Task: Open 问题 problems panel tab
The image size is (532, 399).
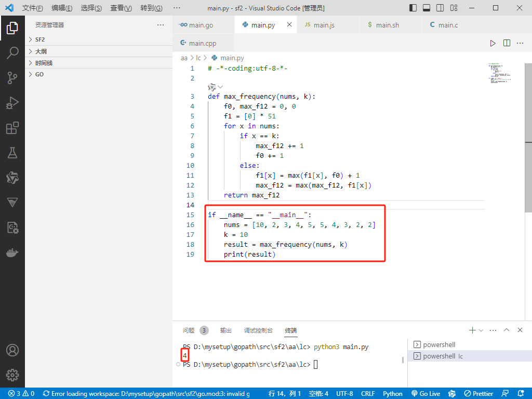Action: click(195, 330)
